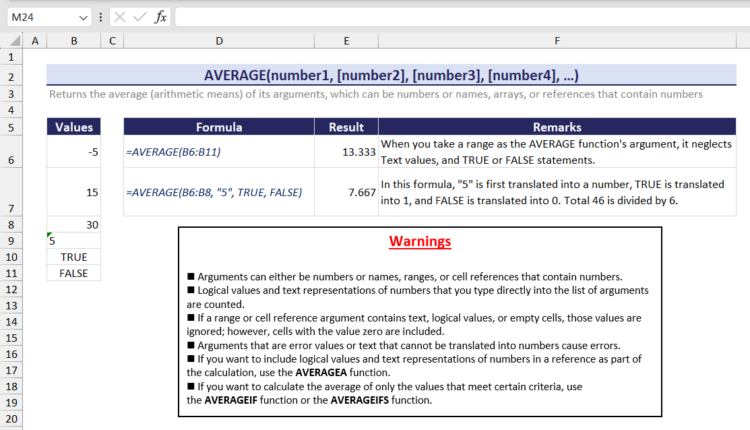Click the =AVERAGE(B6:B8, "5", TRUE, FALSE) cell
Screen dimensions: 750x430
(x=219, y=192)
